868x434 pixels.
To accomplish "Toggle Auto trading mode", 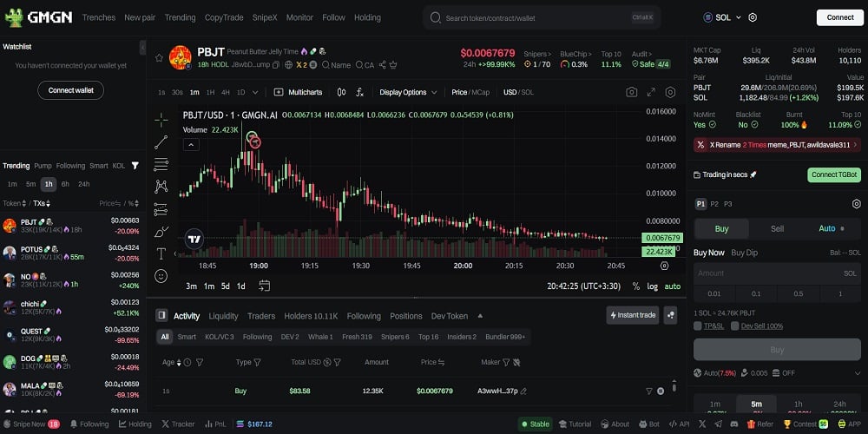I will coord(831,228).
